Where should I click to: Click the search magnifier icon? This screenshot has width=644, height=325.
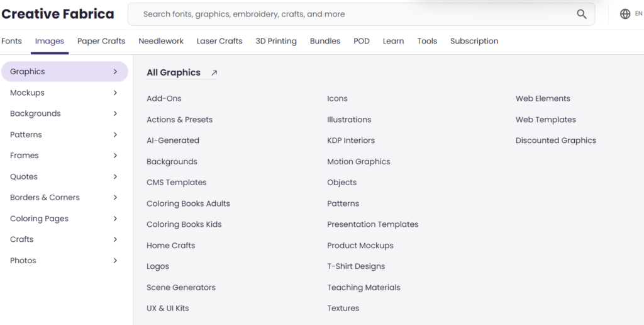click(x=582, y=14)
